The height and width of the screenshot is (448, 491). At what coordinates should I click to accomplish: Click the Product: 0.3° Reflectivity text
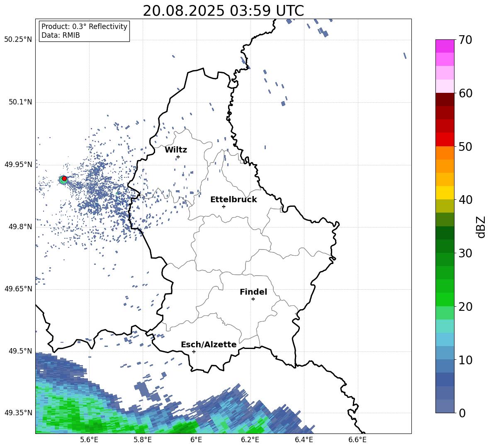pos(84,27)
